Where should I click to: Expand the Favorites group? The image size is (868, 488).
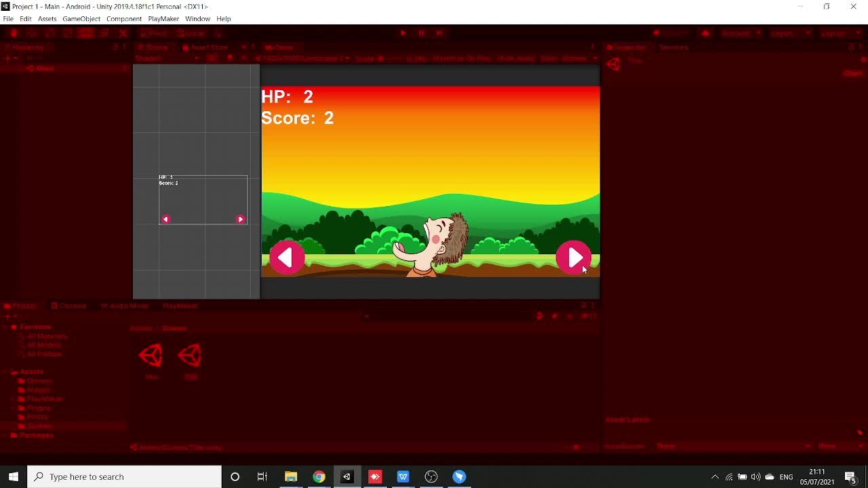[x=6, y=327]
